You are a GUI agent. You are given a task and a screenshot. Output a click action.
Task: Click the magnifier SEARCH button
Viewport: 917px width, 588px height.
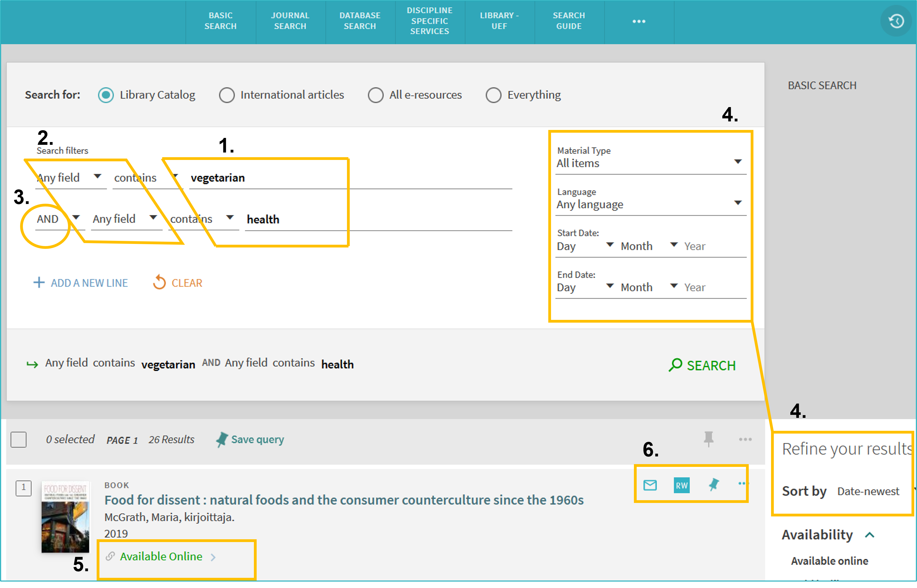[x=702, y=365]
